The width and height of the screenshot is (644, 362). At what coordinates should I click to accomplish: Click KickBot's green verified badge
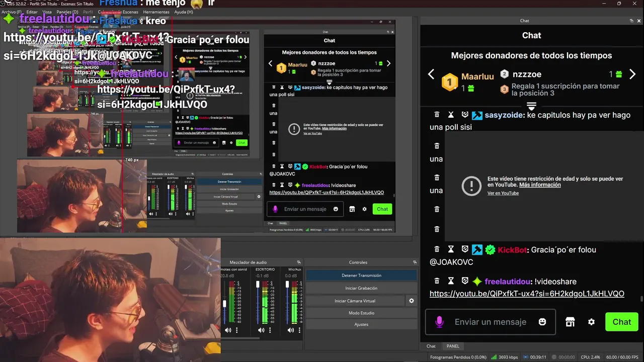tap(490, 250)
